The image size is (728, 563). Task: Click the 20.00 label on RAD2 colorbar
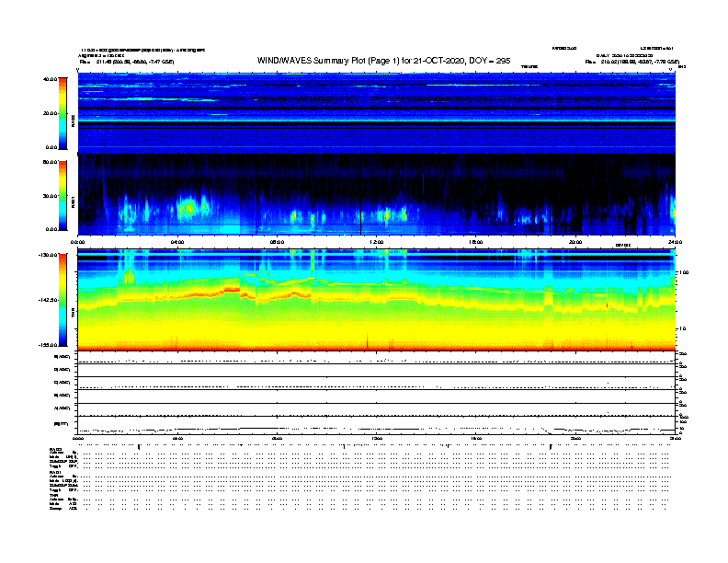[x=50, y=113]
